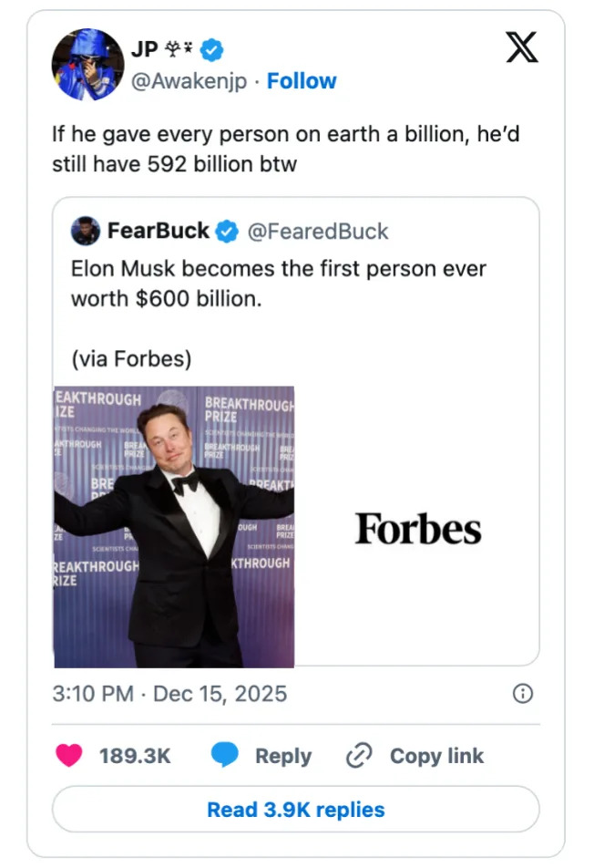Click the Copy link text

point(436,756)
